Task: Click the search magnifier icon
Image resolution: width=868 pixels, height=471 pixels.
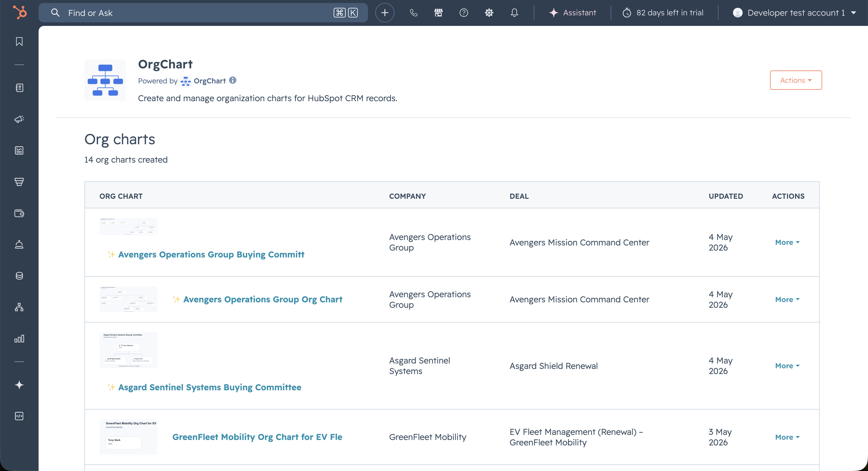Action: tap(55, 13)
